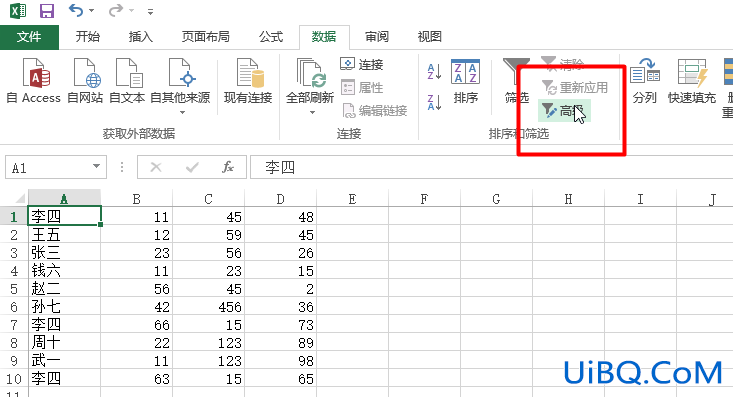Click 现有连接 button

[248, 80]
